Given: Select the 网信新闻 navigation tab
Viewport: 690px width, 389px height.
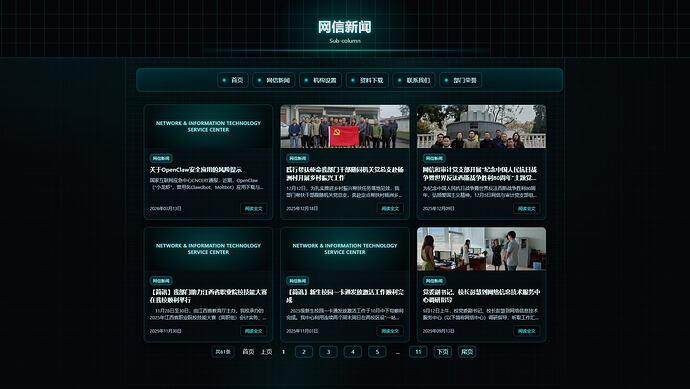Looking at the screenshot, I should pyautogui.click(x=274, y=80).
